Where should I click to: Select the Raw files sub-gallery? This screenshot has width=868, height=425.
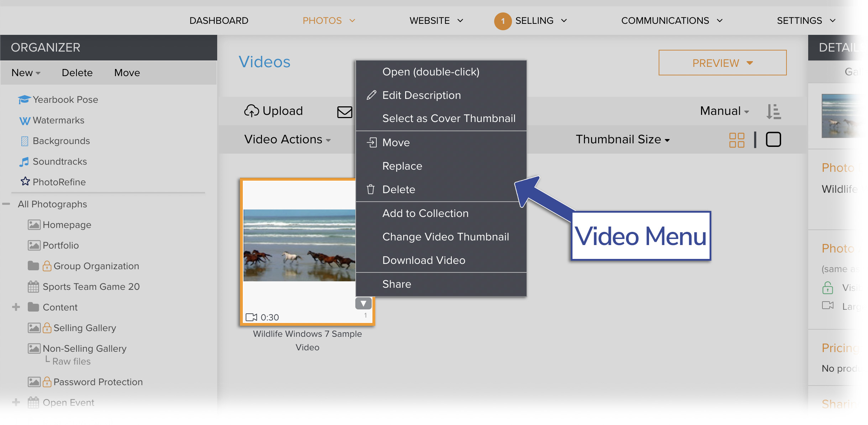coord(71,361)
